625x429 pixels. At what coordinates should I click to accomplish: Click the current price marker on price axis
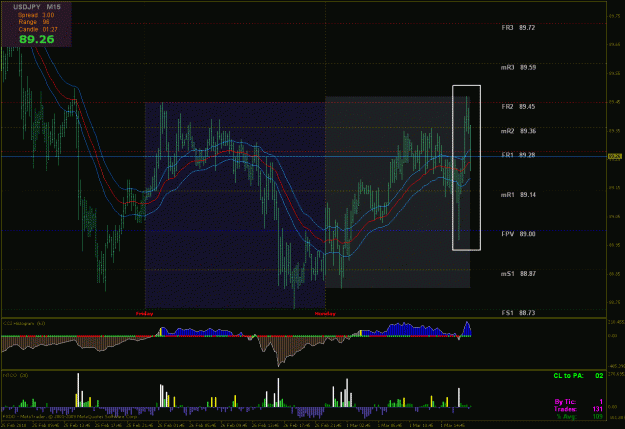[615, 156]
